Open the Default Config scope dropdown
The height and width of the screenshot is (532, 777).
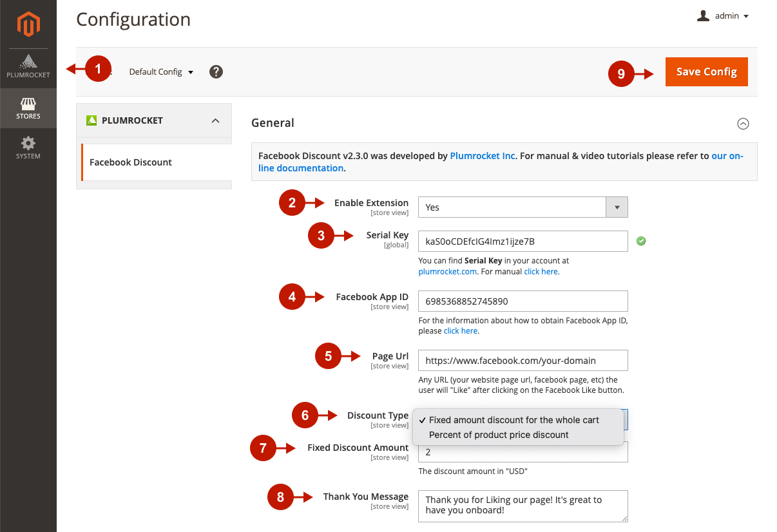161,72
